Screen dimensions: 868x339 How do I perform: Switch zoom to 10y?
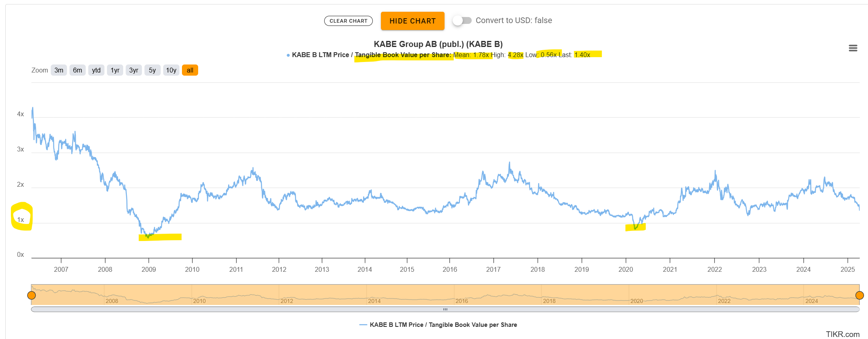click(171, 70)
